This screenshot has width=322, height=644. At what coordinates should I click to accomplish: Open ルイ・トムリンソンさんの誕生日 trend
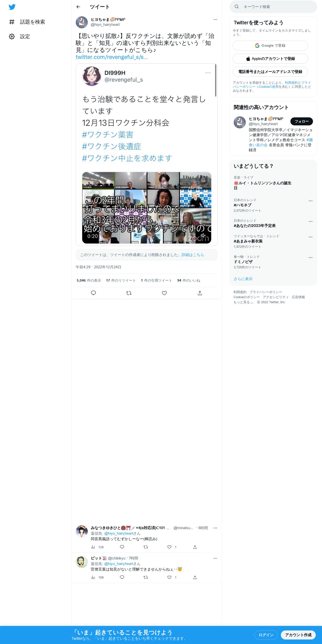pos(263,186)
